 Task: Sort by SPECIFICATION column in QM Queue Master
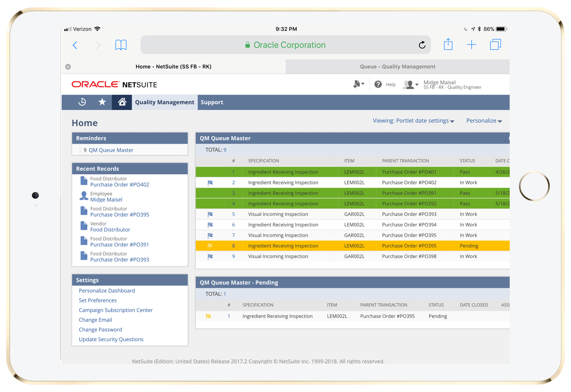click(x=263, y=161)
